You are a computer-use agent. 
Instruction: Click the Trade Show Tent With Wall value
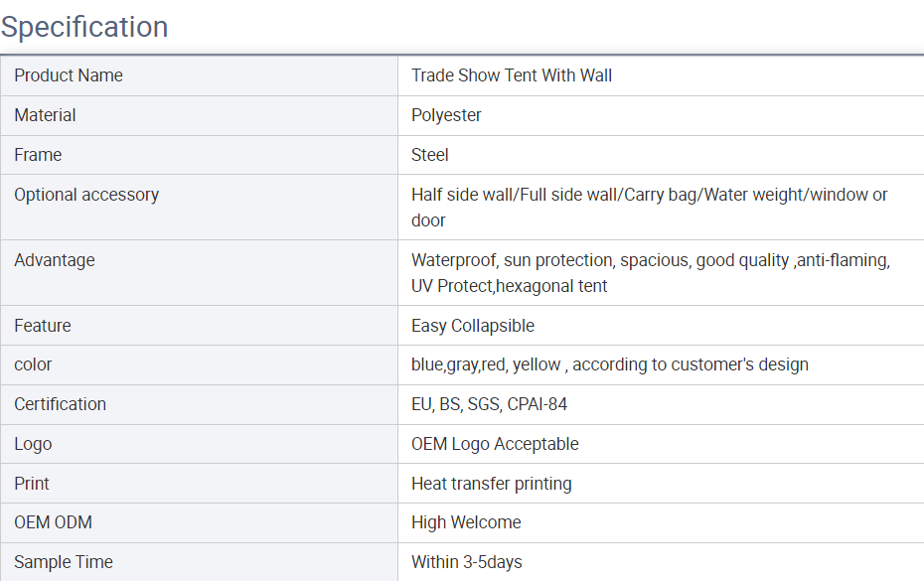point(512,76)
